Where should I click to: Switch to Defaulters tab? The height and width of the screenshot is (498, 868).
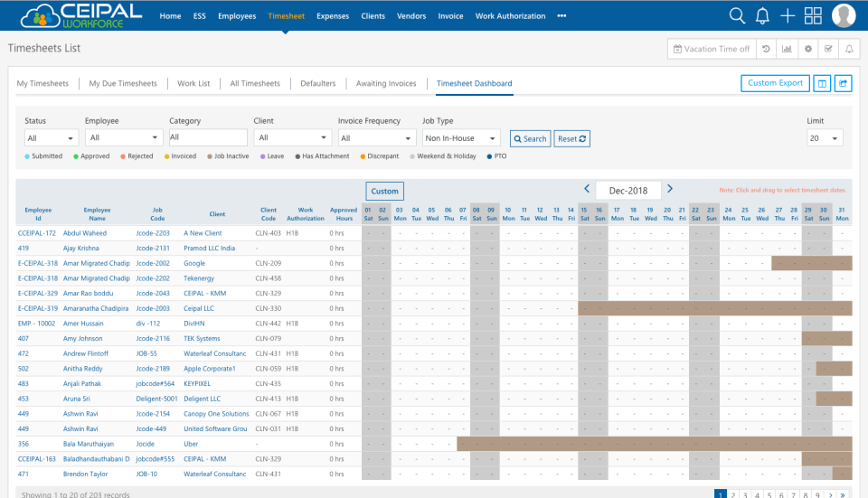[317, 83]
